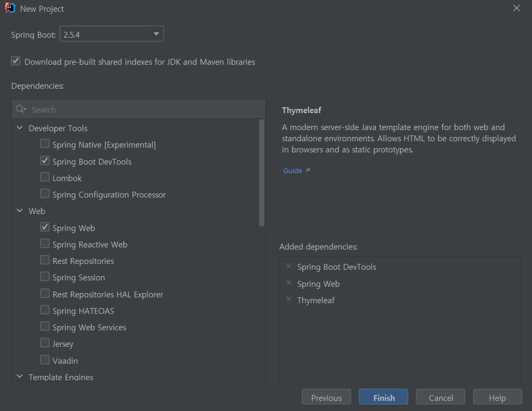This screenshot has width=532, height=411.
Task: Click the Cancel button
Action: tap(440, 397)
